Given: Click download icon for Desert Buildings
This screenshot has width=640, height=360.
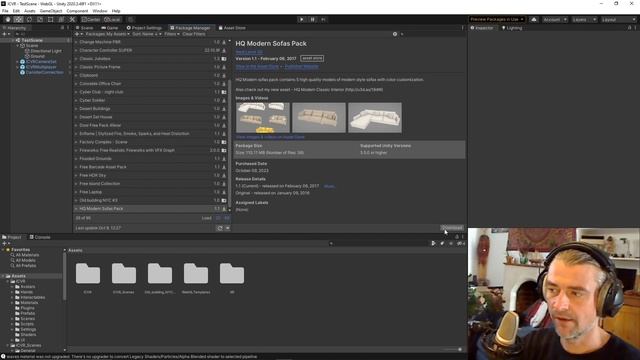Looking at the screenshot, I should click(224, 109).
